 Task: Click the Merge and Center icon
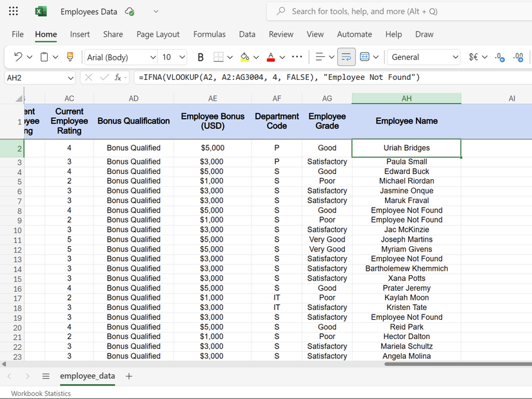point(365,57)
